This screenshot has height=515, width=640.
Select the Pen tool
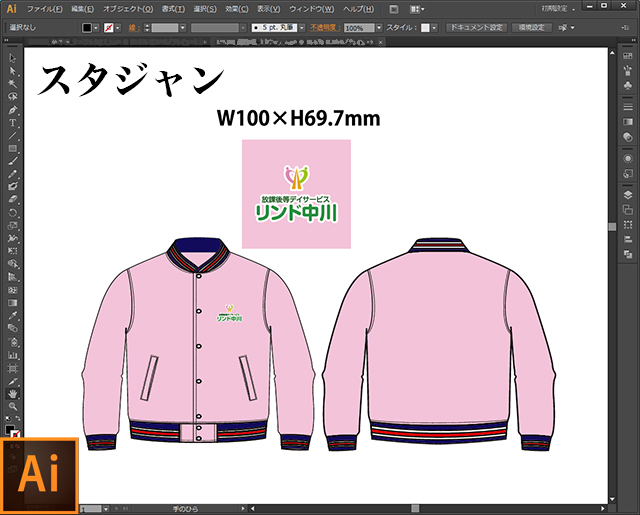coord(13,110)
